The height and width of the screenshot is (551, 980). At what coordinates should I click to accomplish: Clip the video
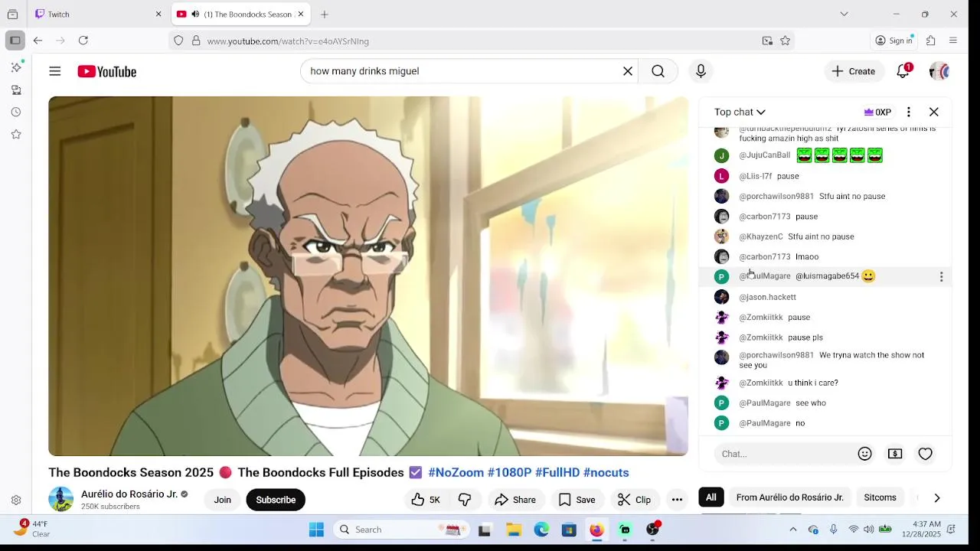pyautogui.click(x=634, y=500)
